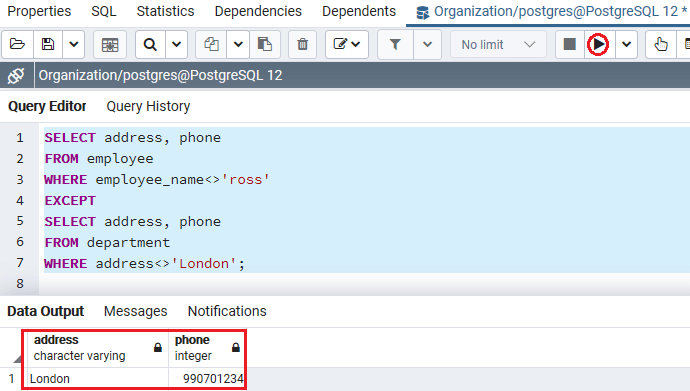Click the connection status link icon
690x391 pixels.
pos(17,76)
